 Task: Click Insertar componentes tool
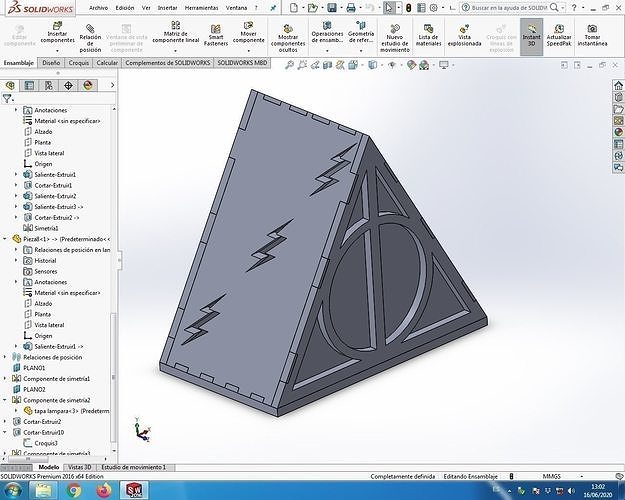(x=57, y=33)
